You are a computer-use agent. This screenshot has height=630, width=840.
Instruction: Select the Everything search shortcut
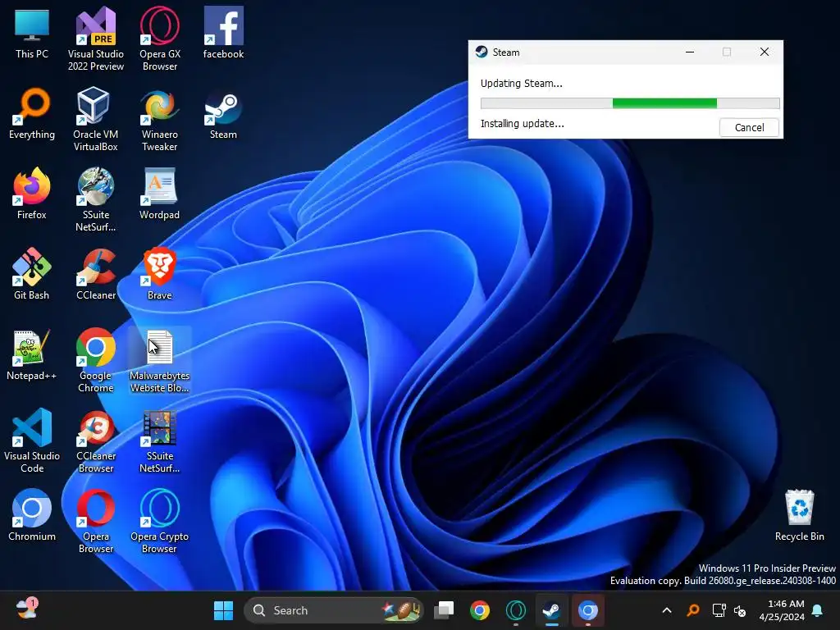coord(32,113)
